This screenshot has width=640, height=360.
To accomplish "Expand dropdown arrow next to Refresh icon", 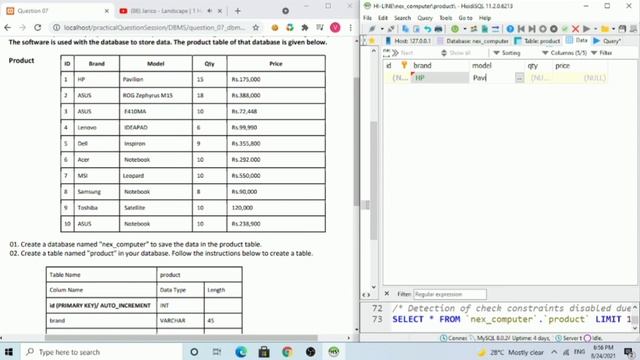I will 464,29.
